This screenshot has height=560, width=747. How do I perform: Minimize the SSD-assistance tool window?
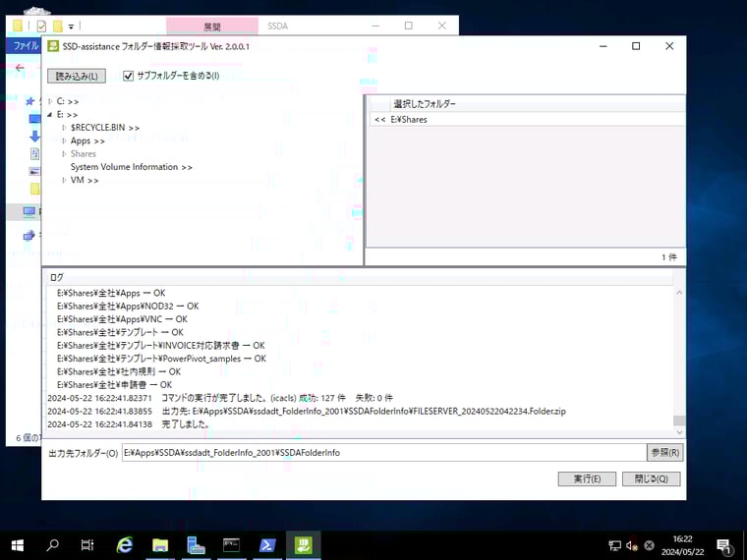click(603, 46)
